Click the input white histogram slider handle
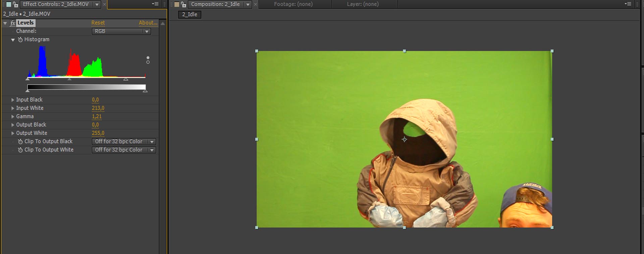Screen dimensions: 644x254 (126, 79)
